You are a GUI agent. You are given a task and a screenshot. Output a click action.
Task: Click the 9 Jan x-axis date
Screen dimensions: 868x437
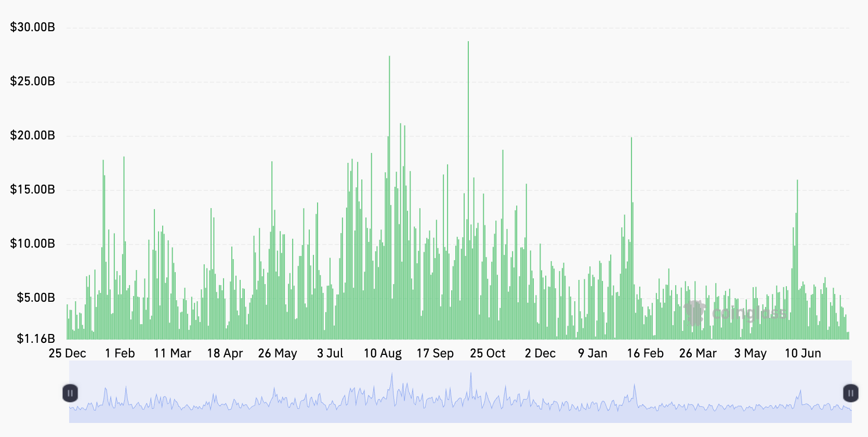[593, 353]
